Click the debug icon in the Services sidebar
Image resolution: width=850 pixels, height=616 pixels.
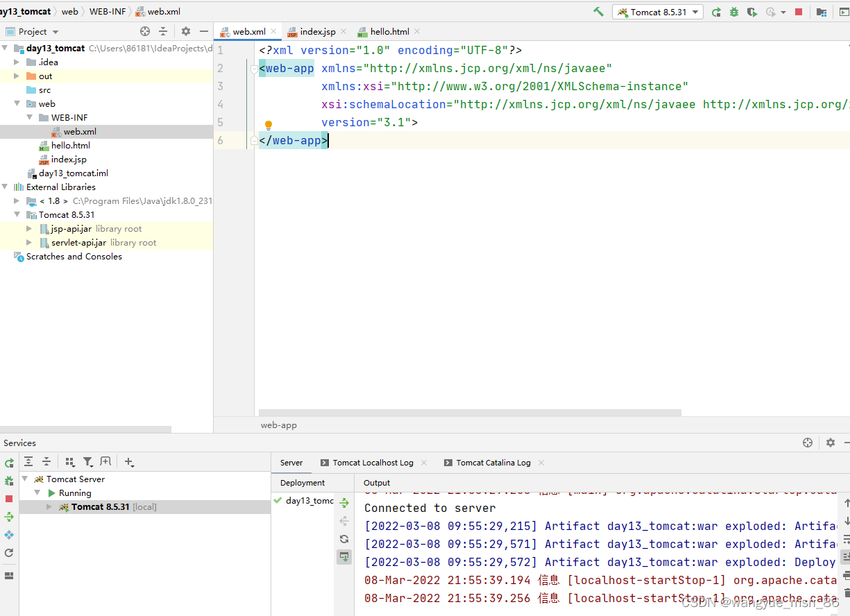9,481
